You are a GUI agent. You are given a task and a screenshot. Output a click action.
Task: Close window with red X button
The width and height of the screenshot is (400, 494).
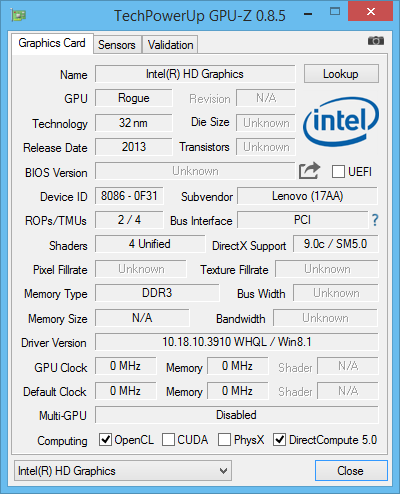(x=370, y=12)
